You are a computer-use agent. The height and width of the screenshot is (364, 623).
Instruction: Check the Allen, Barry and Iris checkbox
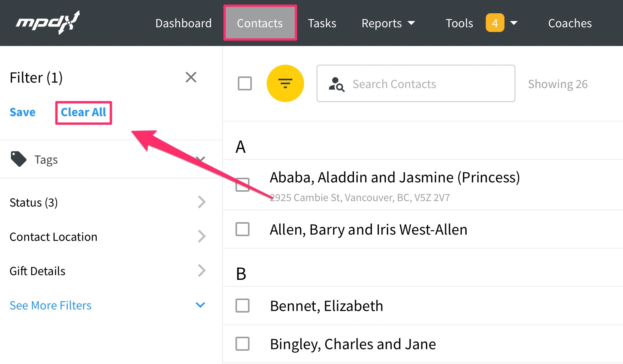pos(242,229)
